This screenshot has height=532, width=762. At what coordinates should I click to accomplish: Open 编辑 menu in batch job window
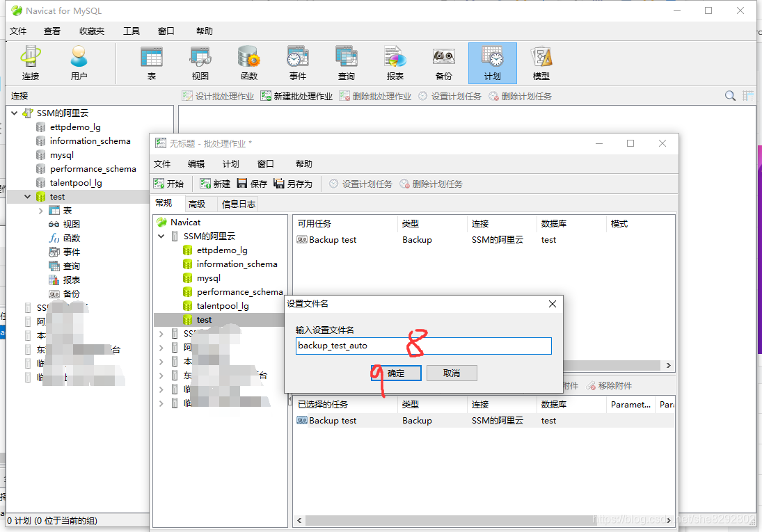pyautogui.click(x=196, y=163)
